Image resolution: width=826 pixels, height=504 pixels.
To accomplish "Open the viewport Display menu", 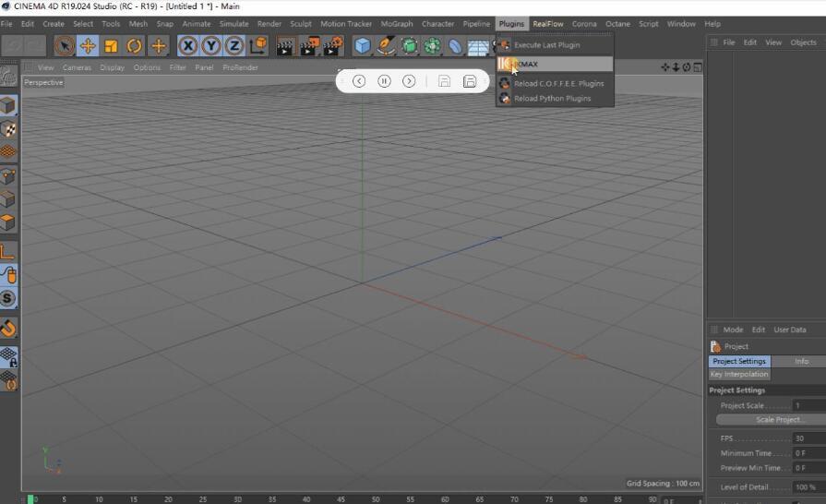I will tap(113, 67).
